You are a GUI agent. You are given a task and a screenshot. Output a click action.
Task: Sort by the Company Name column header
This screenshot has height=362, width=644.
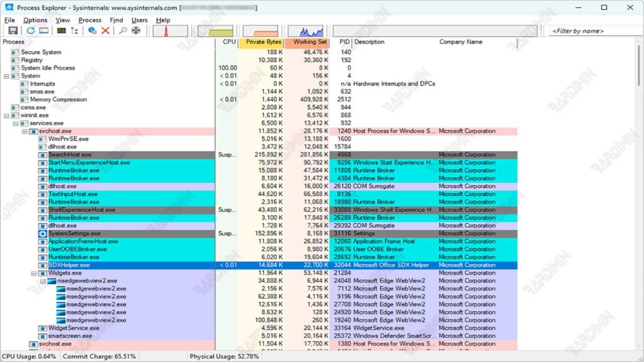point(477,42)
